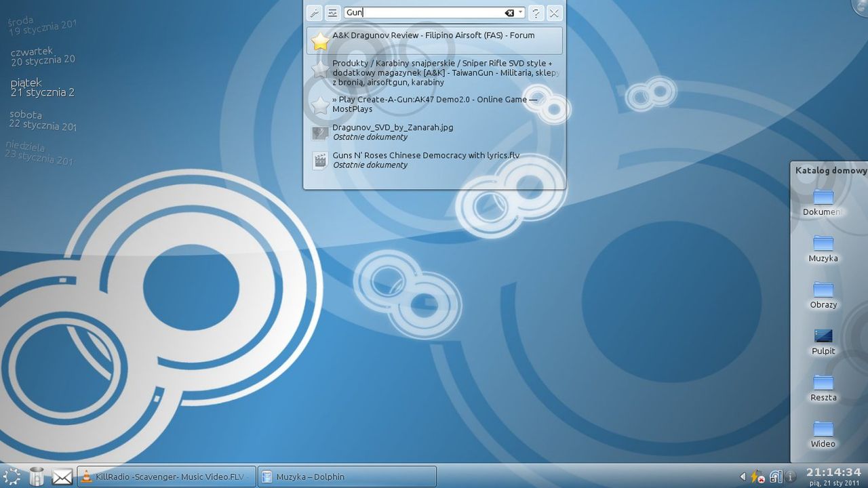The width and height of the screenshot is (868, 488).
Task: Expand the search history dropdown arrow
Action: pyautogui.click(x=521, y=13)
